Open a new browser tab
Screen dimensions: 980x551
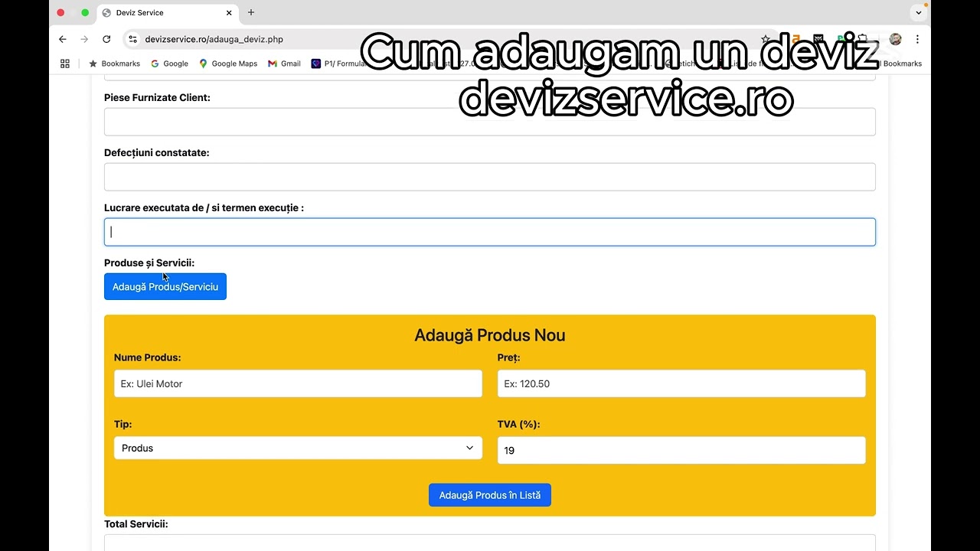pyautogui.click(x=251, y=12)
